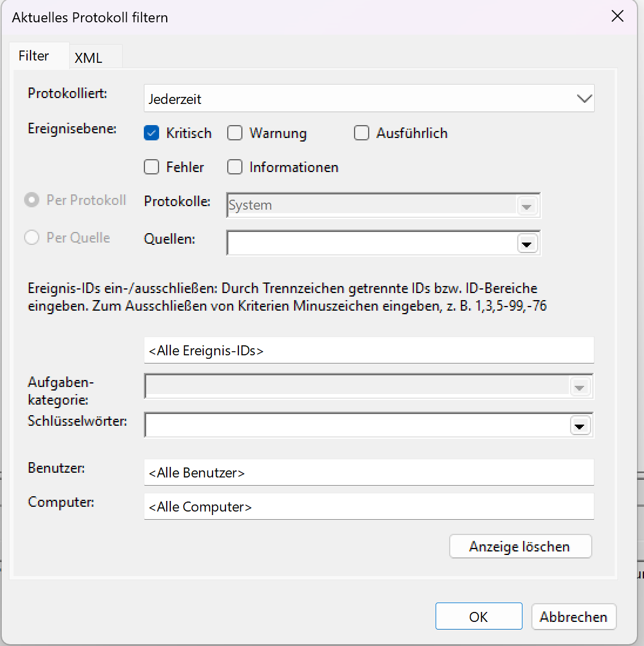The image size is (644, 646).
Task: Uncheck the Kritisch checkbox
Action: click(x=151, y=133)
